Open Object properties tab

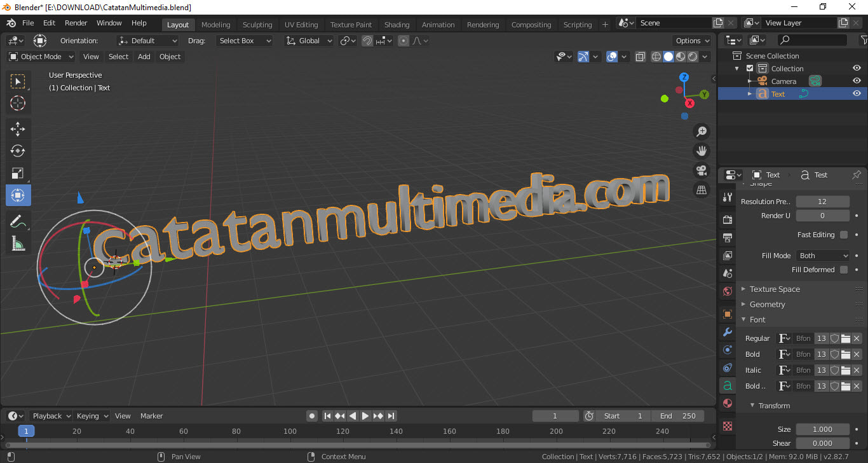tap(728, 314)
